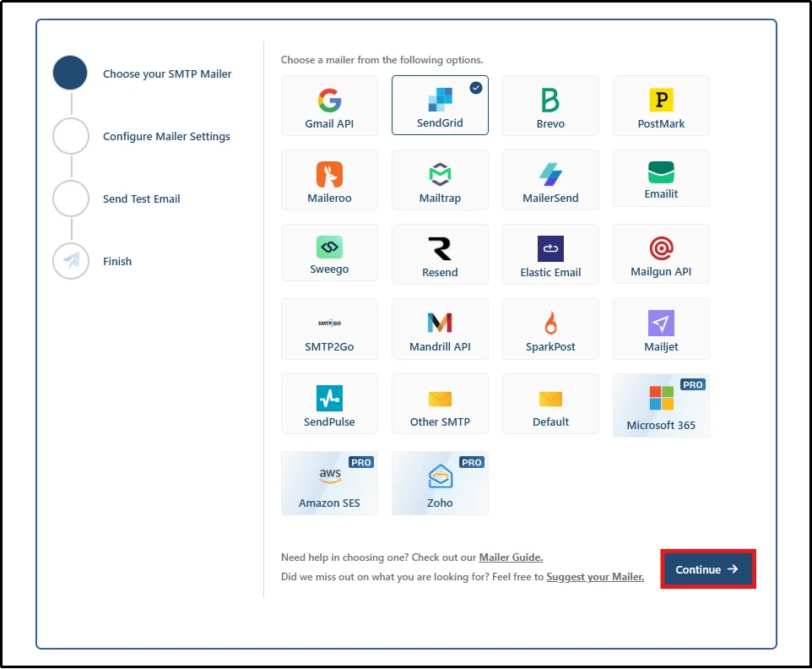812x669 pixels.
Task: Select the Amazon SES aws logo
Action: point(330,476)
